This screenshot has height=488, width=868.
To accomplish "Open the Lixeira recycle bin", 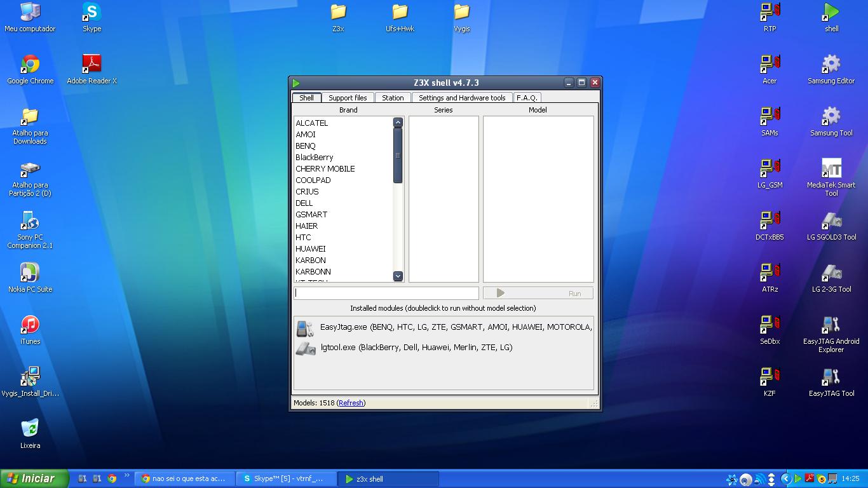I will [x=30, y=434].
